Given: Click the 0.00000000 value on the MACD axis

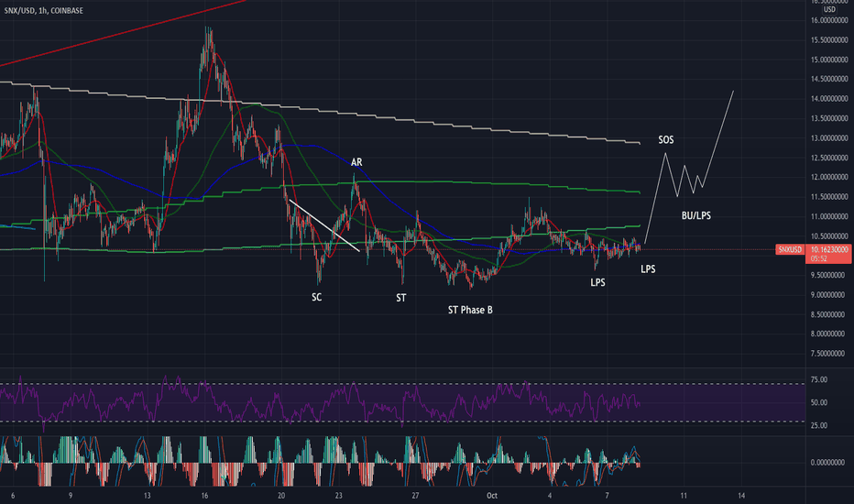Looking at the screenshot, I should click(x=829, y=463).
